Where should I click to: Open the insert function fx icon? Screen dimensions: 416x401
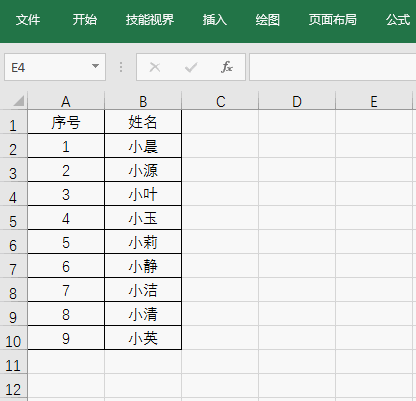227,67
